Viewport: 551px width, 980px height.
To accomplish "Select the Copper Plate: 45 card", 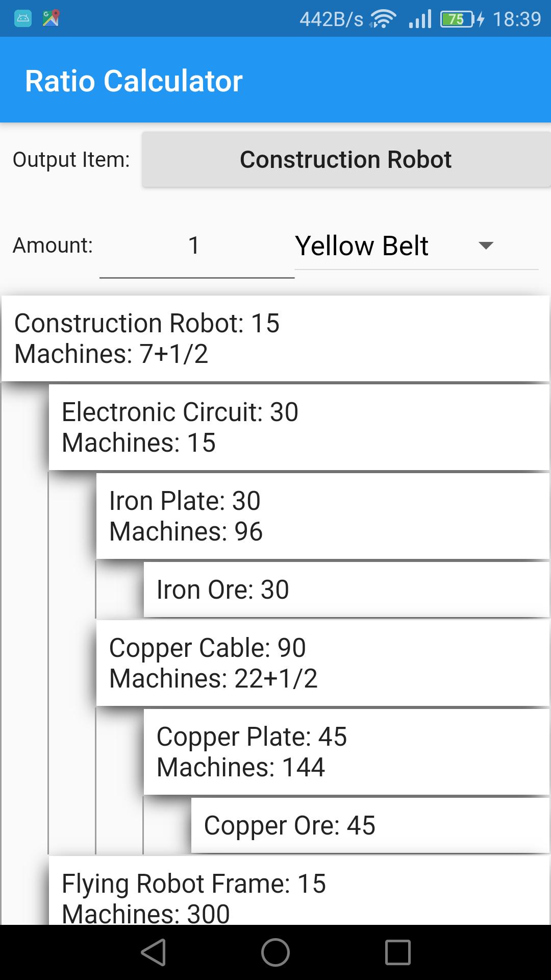I will pyautogui.click(x=346, y=752).
